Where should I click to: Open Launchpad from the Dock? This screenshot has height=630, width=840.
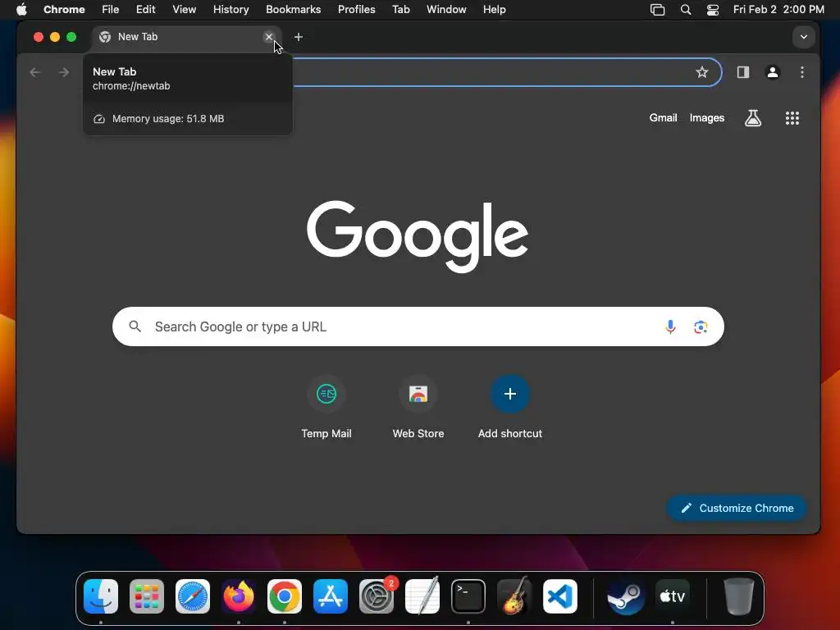(x=147, y=596)
